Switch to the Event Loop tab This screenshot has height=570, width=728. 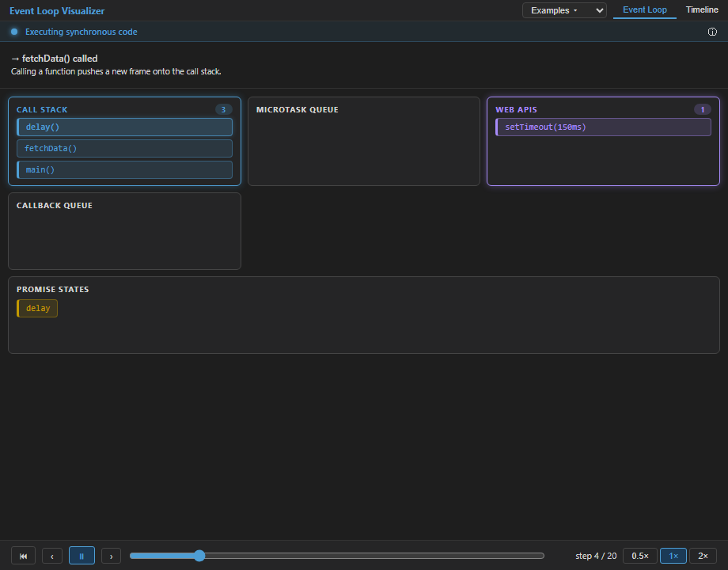tap(644, 9)
